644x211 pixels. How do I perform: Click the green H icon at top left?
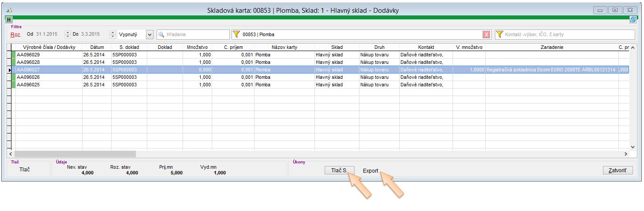coord(9,20)
